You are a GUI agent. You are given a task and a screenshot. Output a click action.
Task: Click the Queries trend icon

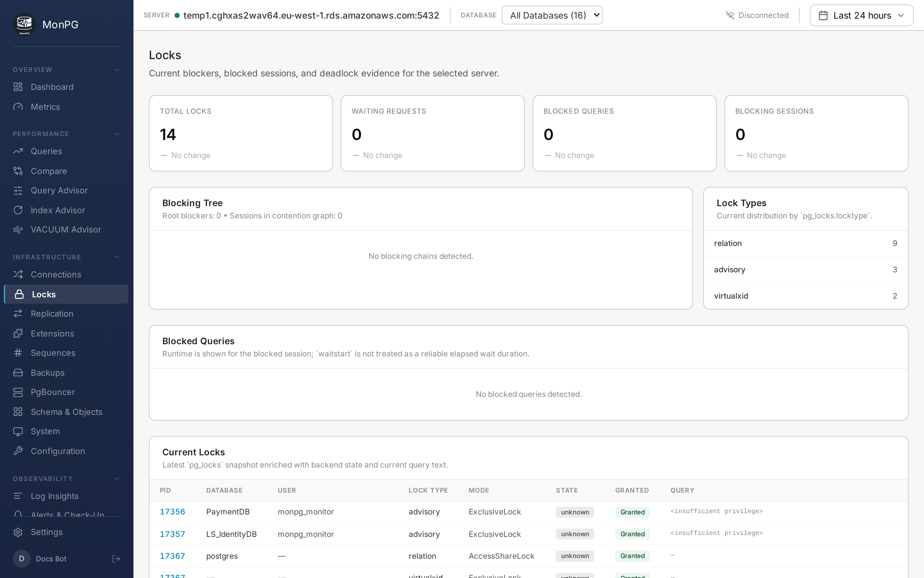click(x=18, y=151)
